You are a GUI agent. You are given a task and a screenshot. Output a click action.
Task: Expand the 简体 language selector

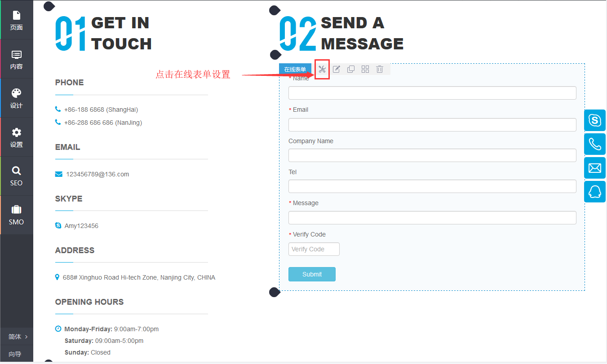point(17,337)
